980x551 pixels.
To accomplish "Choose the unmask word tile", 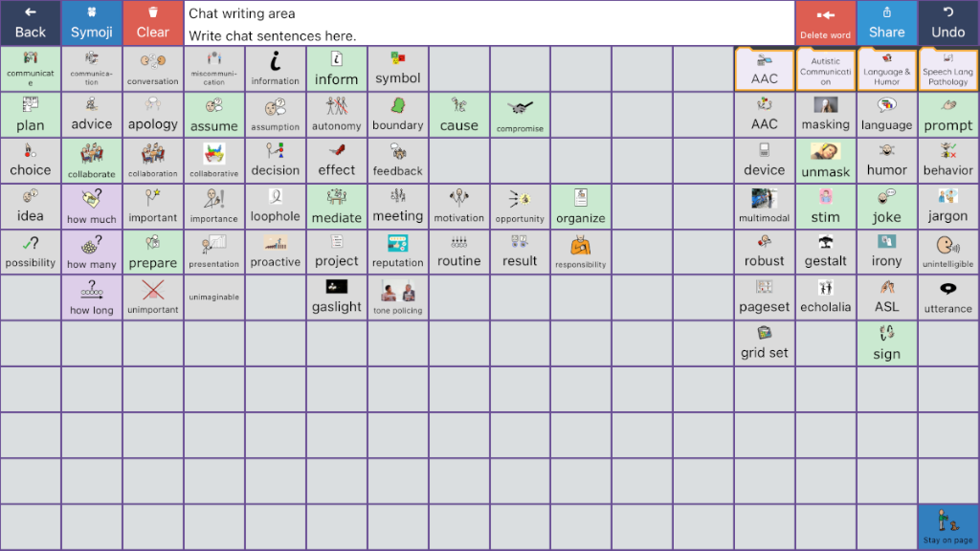I will click(x=825, y=161).
